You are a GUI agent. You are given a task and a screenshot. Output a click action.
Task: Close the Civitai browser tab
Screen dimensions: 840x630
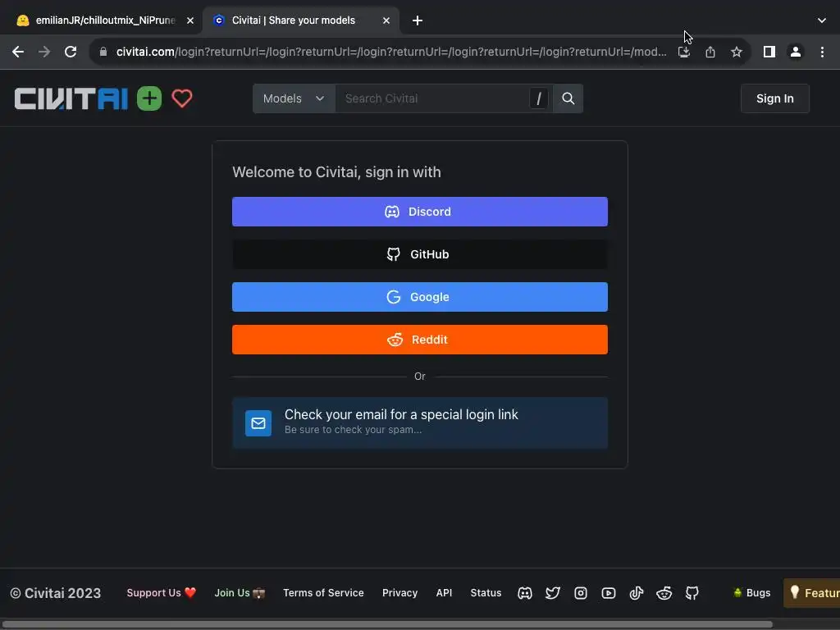click(386, 21)
